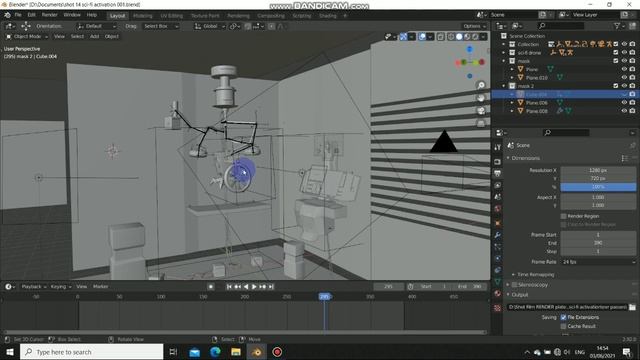The height and width of the screenshot is (360, 640).
Task: Switch to rendered viewport shading
Action: coord(475,37)
